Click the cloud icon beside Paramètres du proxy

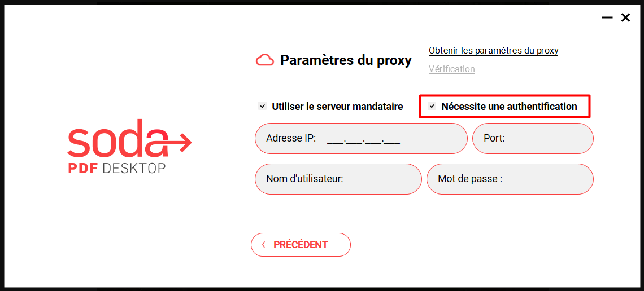[265, 60]
